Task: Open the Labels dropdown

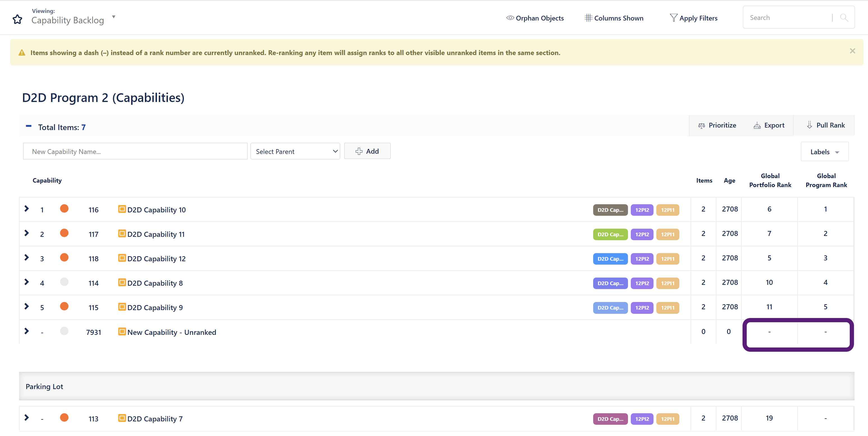Action: [824, 152]
